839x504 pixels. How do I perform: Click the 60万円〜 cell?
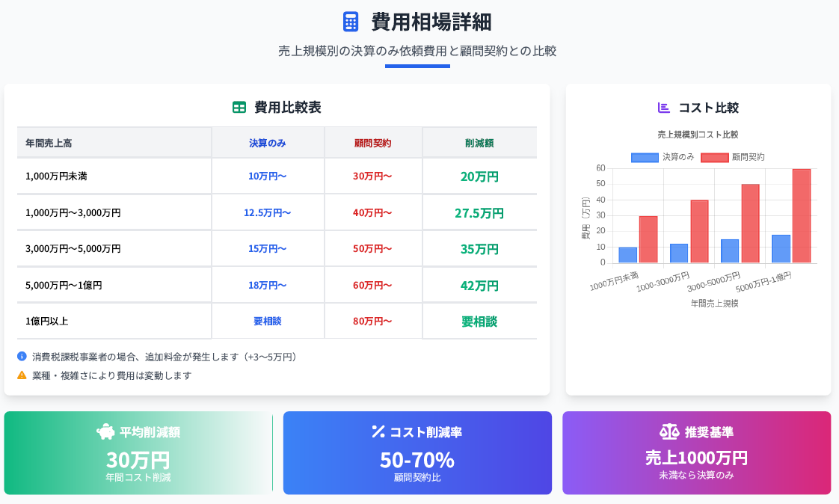coord(373,285)
